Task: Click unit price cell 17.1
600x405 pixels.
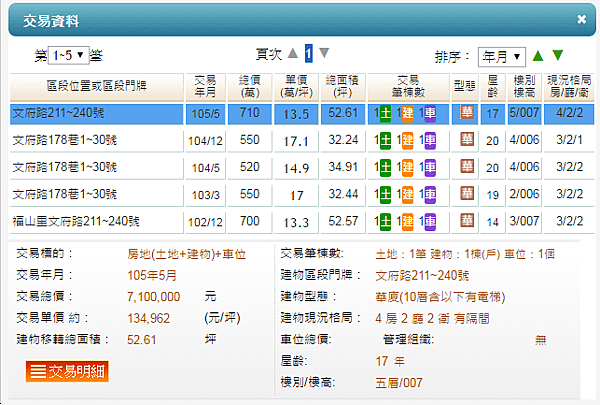Action: click(296, 142)
